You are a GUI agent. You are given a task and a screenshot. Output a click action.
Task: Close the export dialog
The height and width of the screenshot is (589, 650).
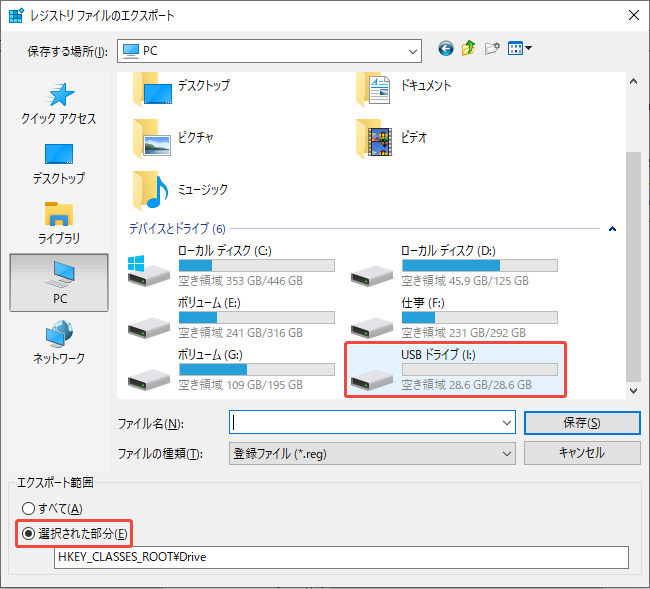pos(634,15)
